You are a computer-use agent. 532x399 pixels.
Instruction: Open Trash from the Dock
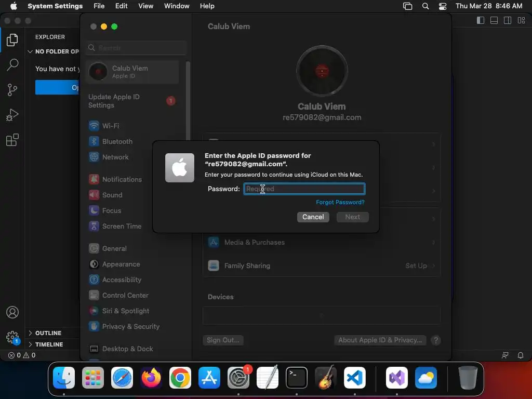(468, 378)
